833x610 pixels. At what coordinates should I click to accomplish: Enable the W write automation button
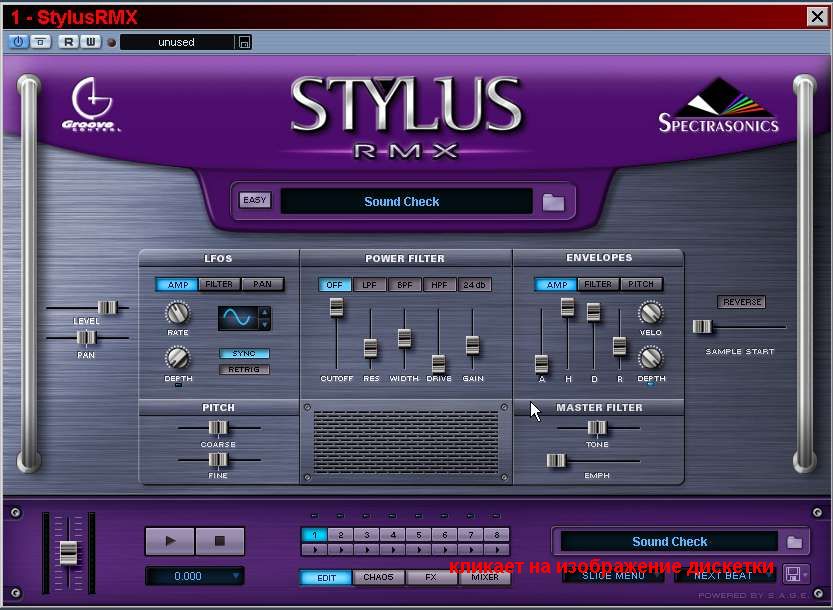(90, 41)
